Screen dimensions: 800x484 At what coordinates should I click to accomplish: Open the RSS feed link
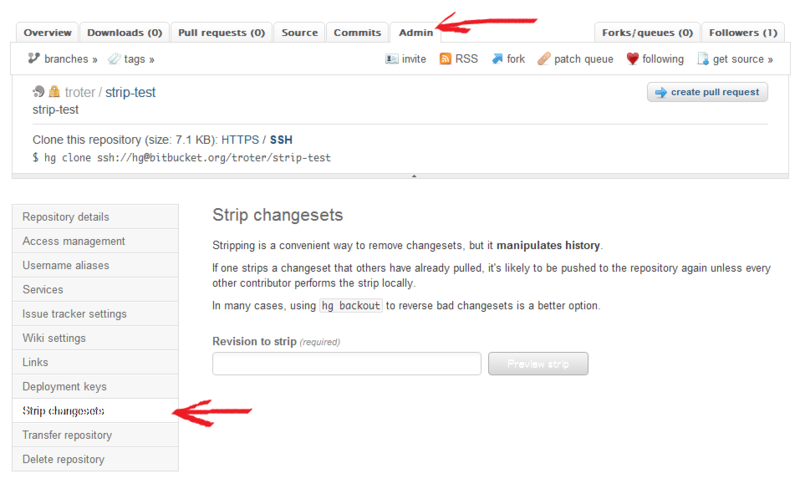coord(466,59)
